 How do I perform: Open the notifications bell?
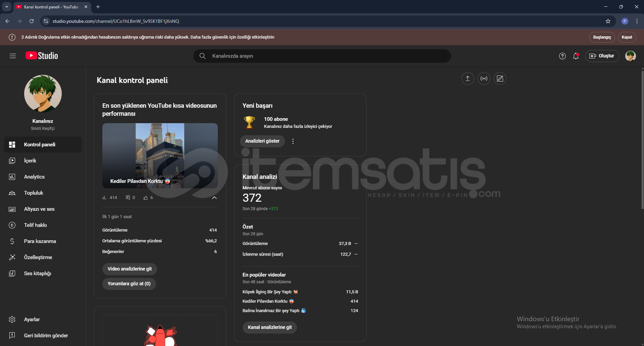click(576, 56)
